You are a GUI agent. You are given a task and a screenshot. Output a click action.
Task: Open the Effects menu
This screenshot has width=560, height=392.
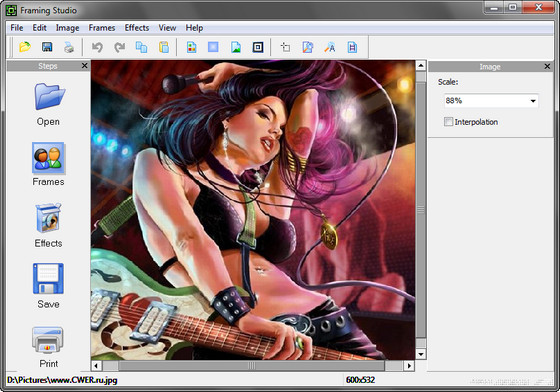click(x=137, y=28)
